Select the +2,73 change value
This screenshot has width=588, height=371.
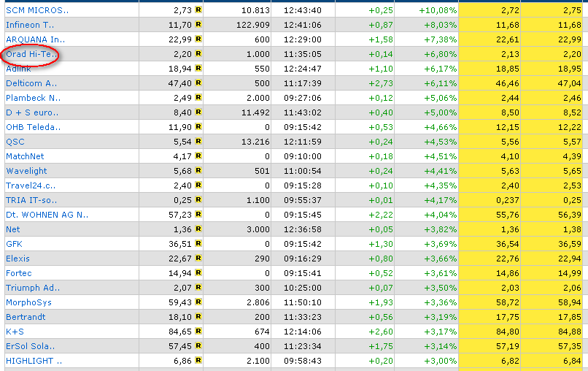pos(381,83)
